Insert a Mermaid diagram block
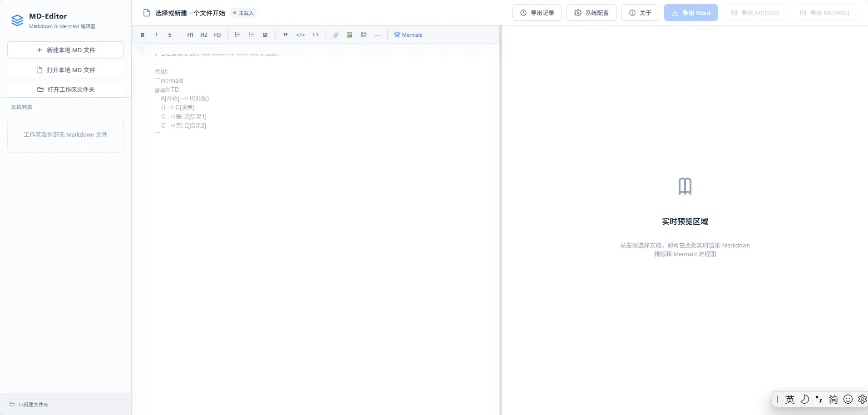 (408, 35)
